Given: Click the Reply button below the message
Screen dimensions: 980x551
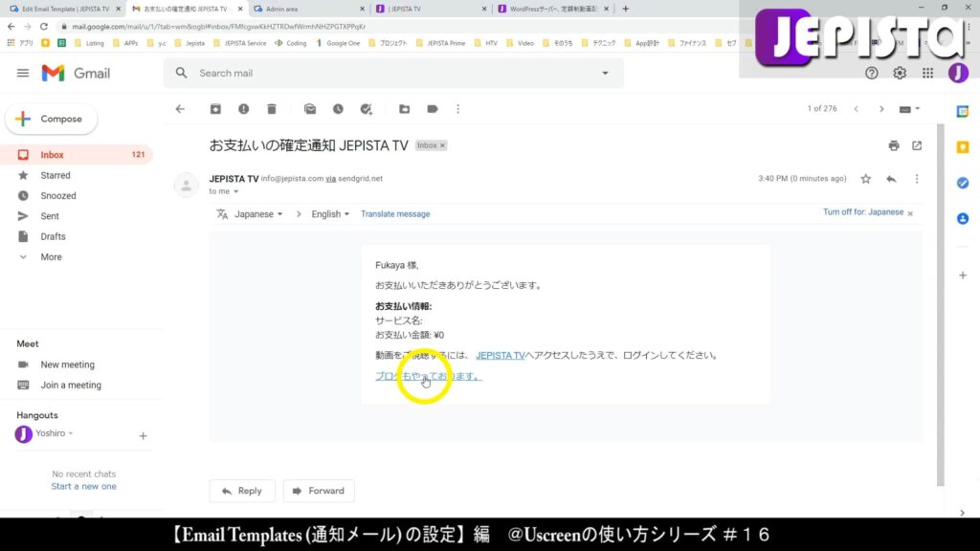Looking at the screenshot, I should [x=242, y=491].
